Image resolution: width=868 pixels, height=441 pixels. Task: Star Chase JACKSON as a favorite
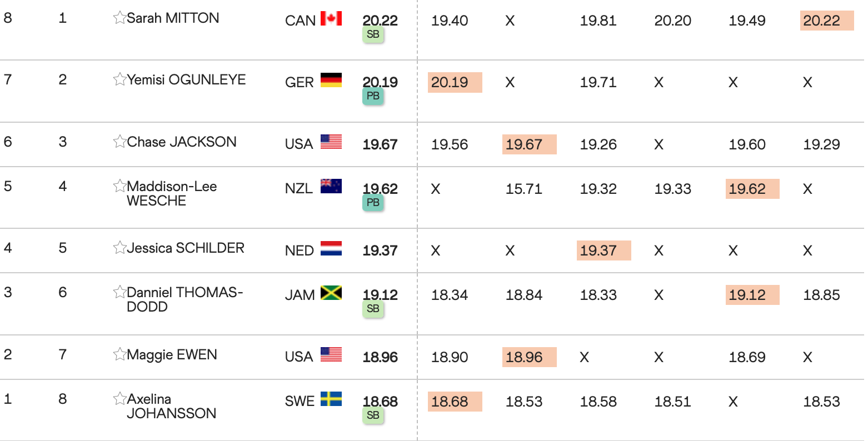pyautogui.click(x=119, y=142)
